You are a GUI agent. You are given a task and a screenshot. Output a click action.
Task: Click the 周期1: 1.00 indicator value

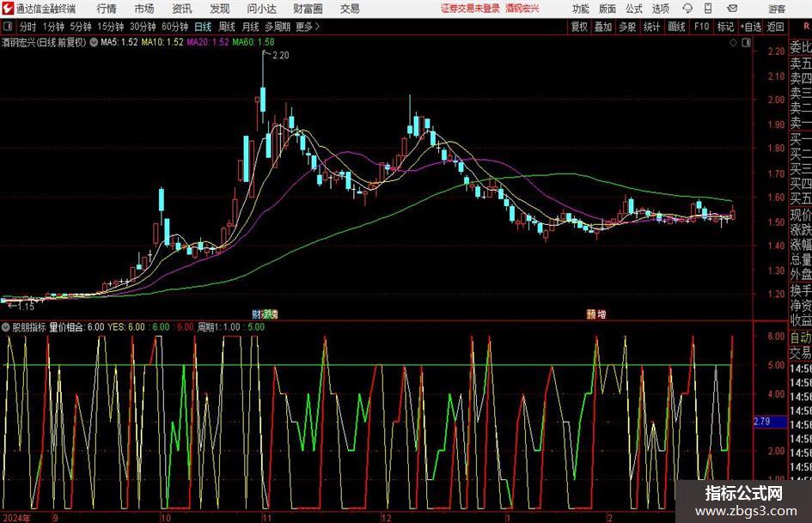point(219,327)
